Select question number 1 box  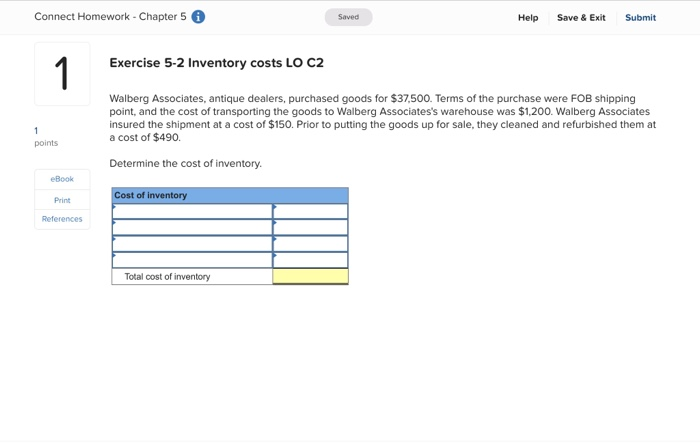62,74
